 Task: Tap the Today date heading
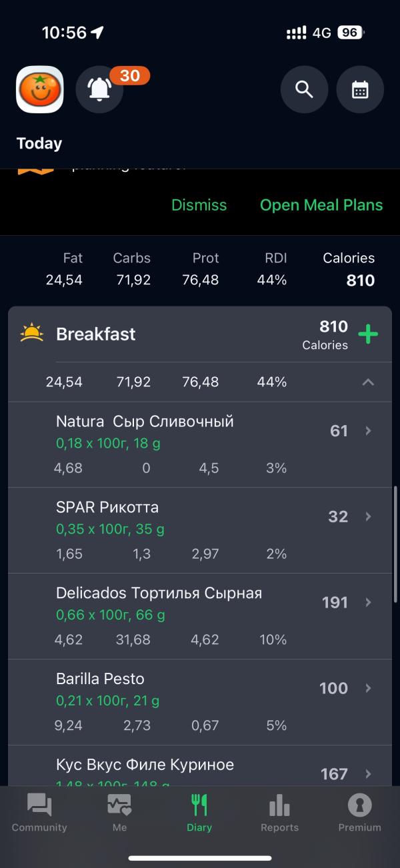coord(39,143)
